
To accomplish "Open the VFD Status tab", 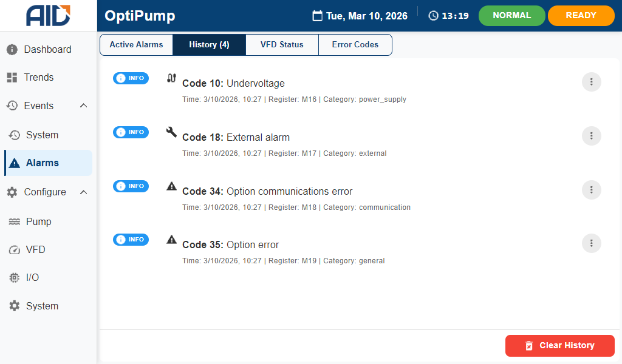I will [x=282, y=45].
